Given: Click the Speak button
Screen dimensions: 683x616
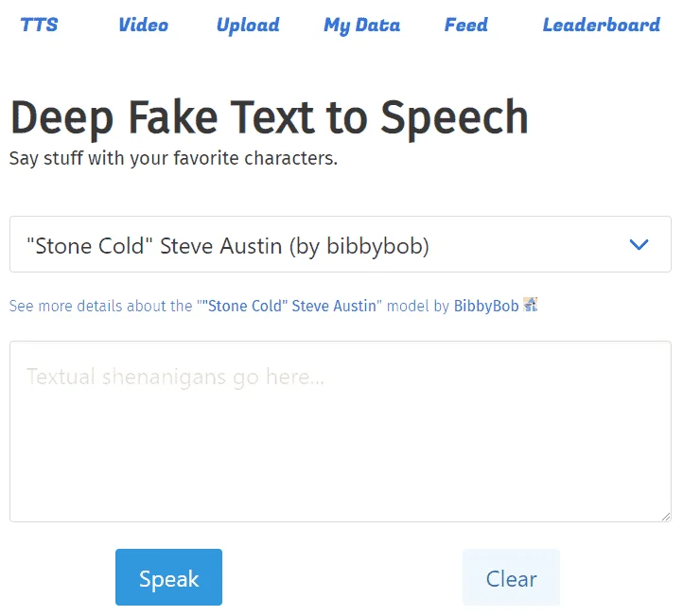Looking at the screenshot, I should [168, 577].
